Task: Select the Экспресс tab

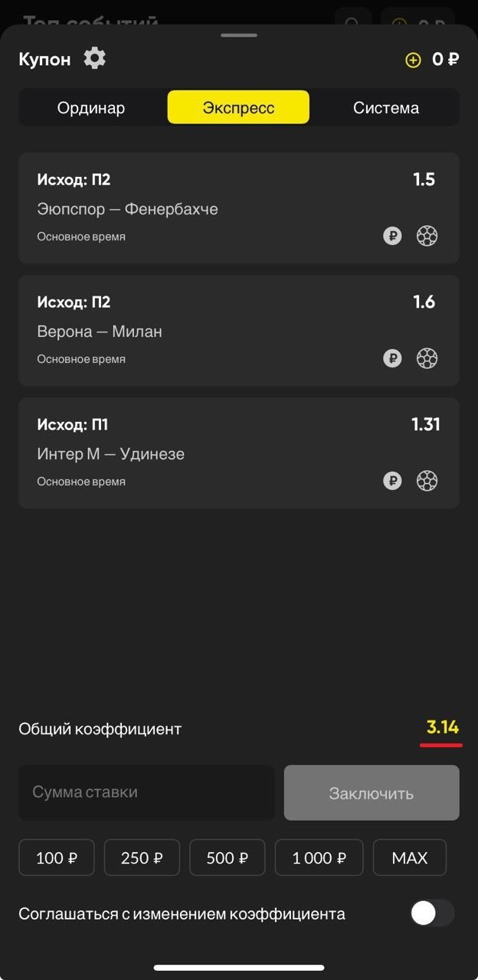Action: tap(238, 108)
